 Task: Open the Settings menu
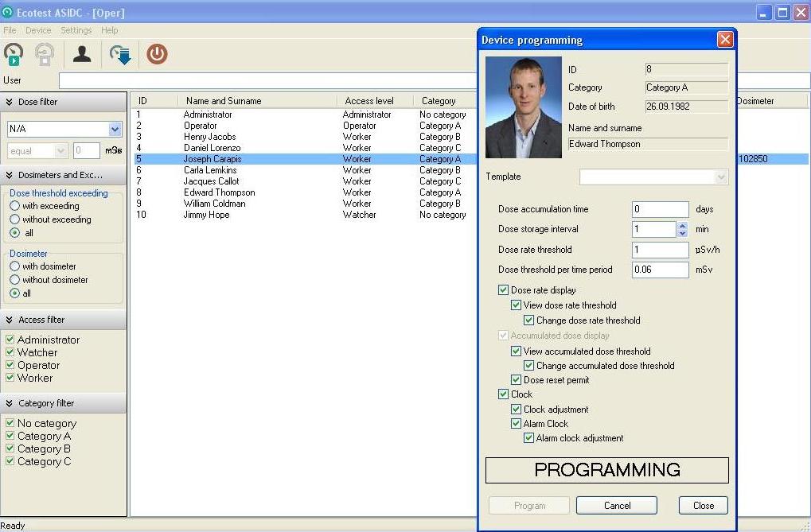pyautogui.click(x=76, y=30)
